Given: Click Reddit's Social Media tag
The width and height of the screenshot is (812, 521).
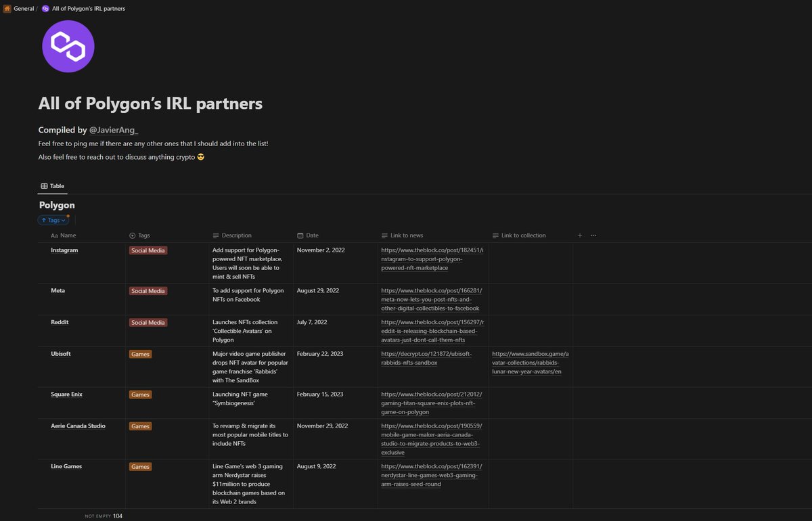Looking at the screenshot, I should click(148, 323).
